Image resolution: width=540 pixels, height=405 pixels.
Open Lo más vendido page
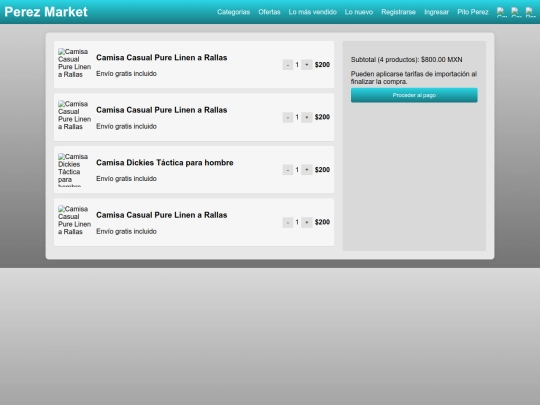coord(312,12)
